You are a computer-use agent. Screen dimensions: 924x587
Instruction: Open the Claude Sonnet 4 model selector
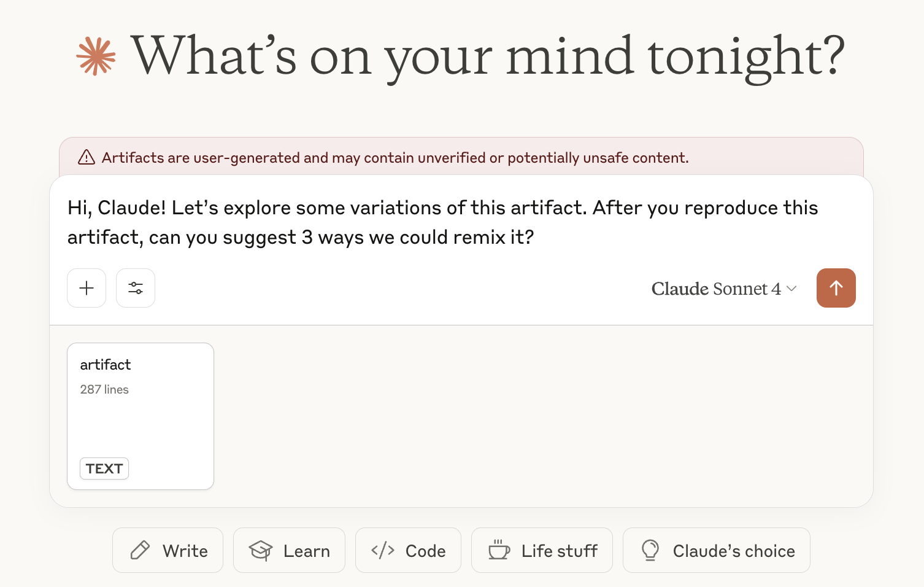point(716,289)
